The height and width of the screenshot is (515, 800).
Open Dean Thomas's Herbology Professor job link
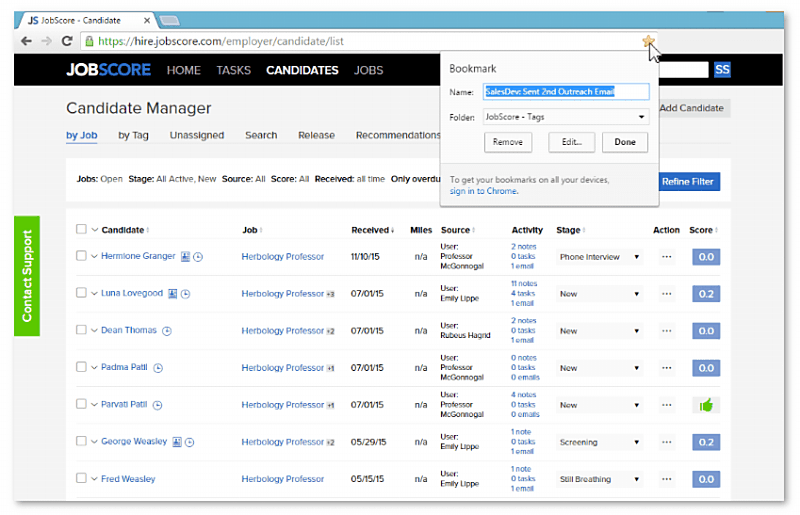pyautogui.click(x=283, y=331)
